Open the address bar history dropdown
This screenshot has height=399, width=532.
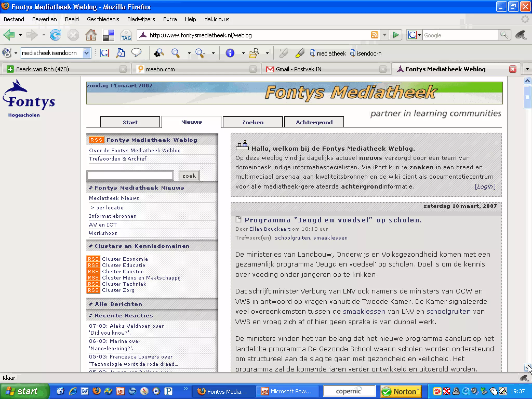[385, 35]
